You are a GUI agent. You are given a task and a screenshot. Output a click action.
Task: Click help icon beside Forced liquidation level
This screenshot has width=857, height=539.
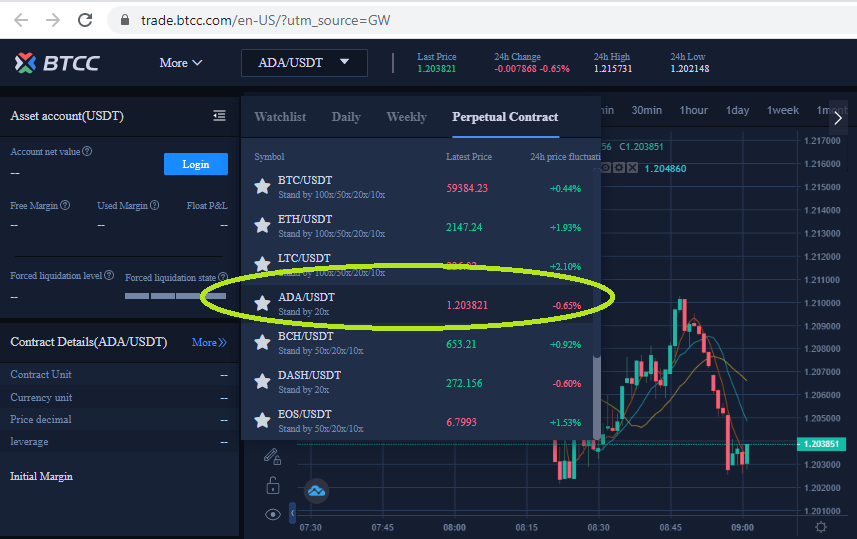(109, 275)
